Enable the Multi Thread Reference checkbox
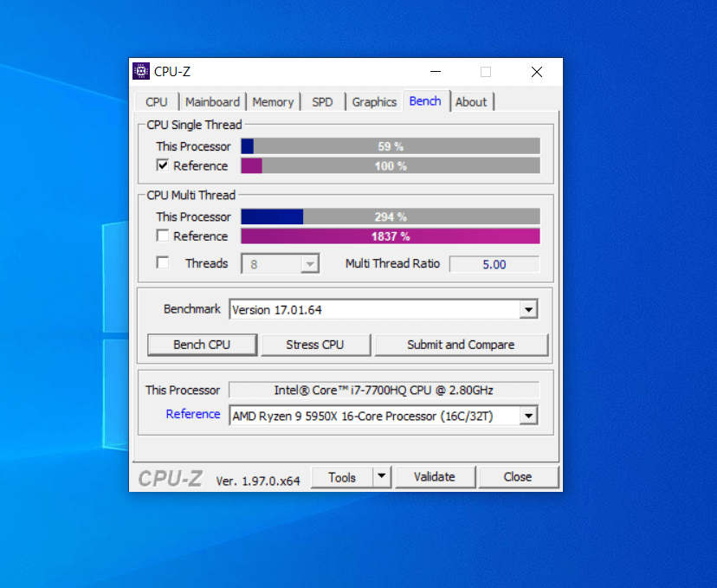717x588 pixels. coord(163,236)
